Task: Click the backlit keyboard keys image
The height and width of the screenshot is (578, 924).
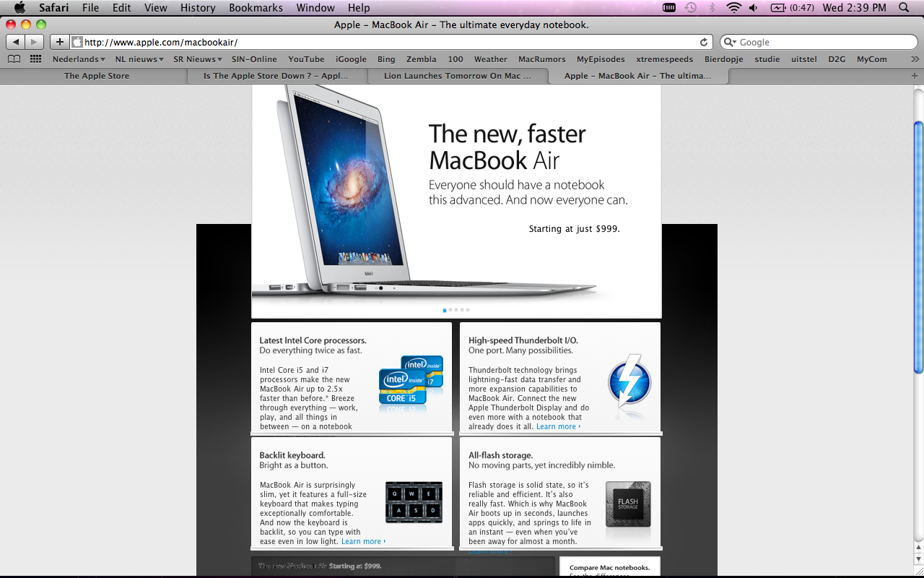Action: 414,502
